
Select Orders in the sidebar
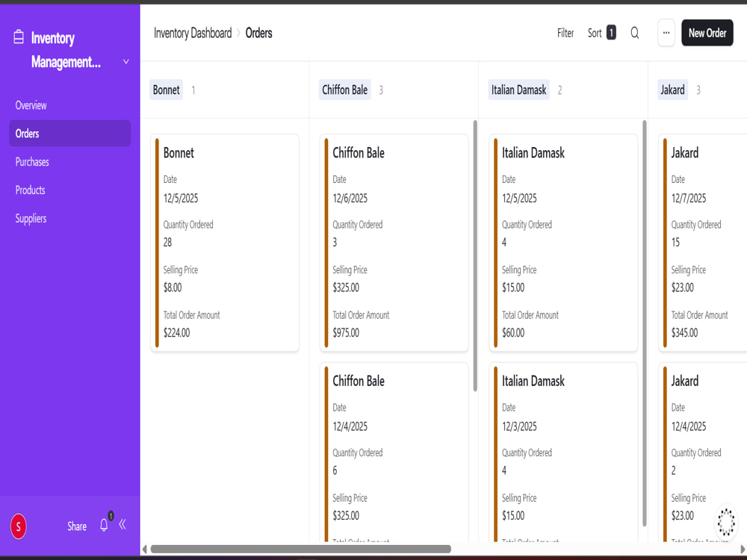pos(69,134)
